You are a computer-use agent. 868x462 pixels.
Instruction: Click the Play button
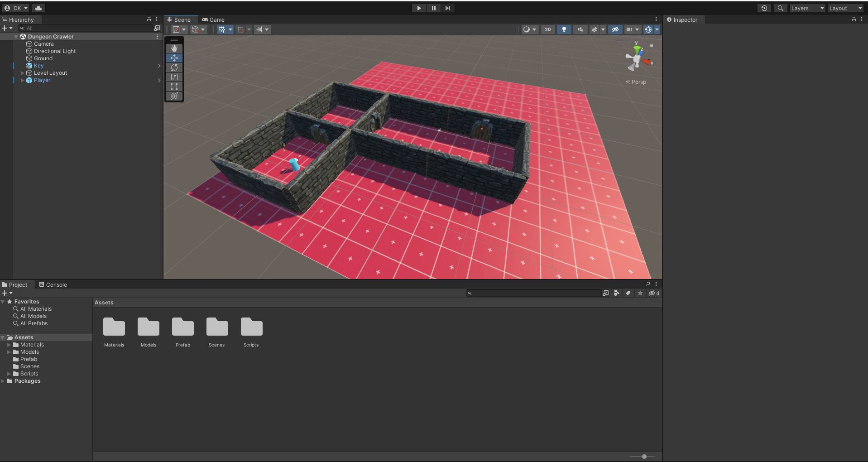(419, 8)
